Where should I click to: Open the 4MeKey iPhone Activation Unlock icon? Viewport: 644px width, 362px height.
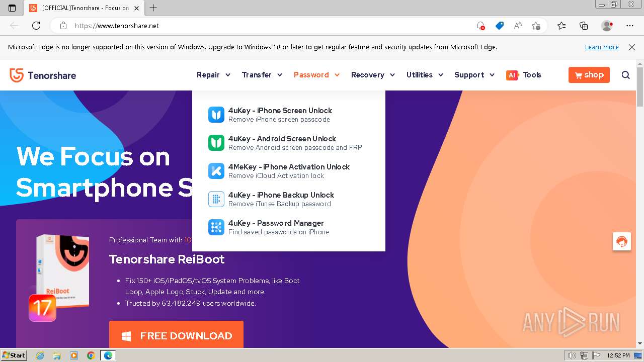(x=216, y=171)
